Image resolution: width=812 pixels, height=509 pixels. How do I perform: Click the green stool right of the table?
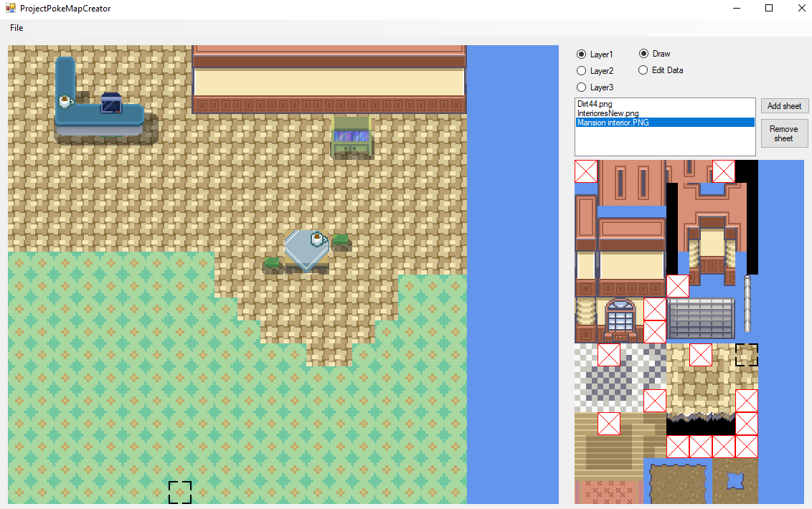pyautogui.click(x=341, y=239)
